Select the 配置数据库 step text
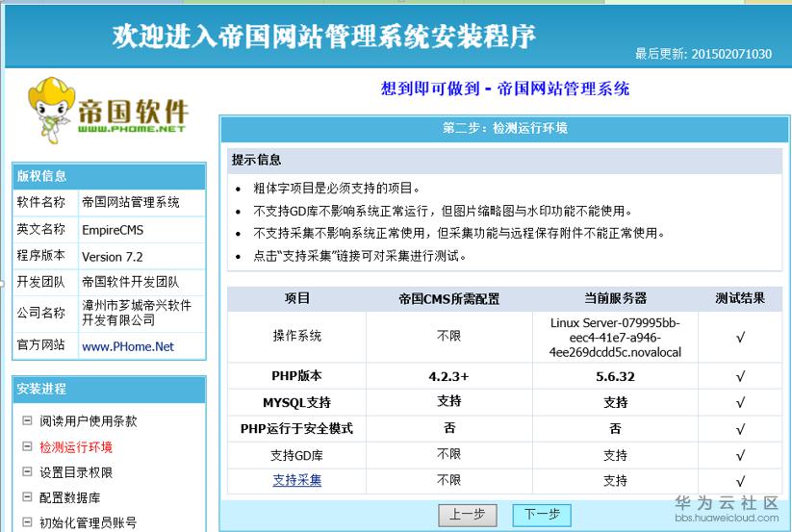792x532 pixels. tap(70, 497)
